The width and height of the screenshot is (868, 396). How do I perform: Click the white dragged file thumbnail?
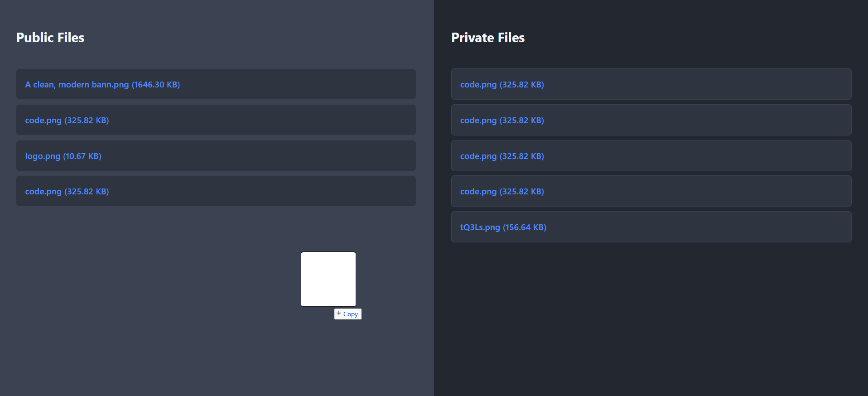click(328, 279)
